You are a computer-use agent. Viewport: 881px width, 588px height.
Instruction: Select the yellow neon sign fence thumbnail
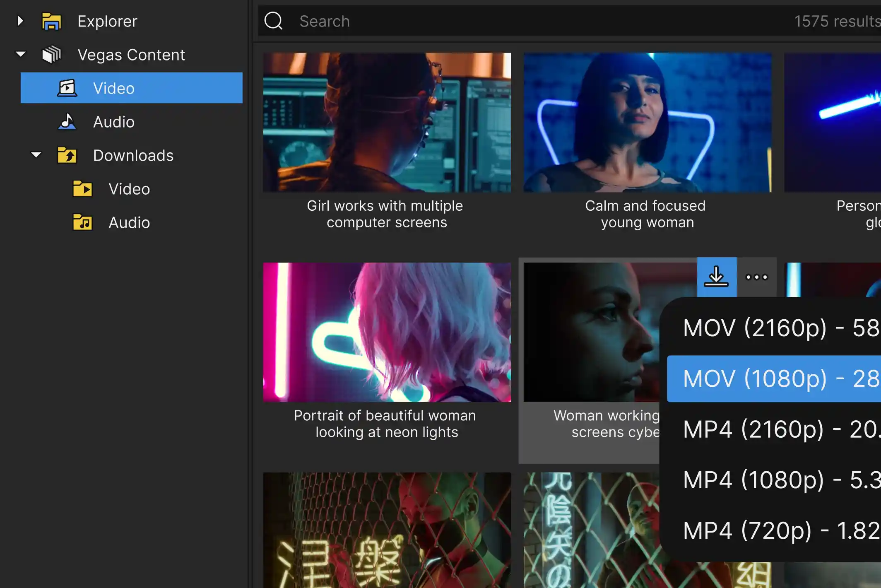click(387, 530)
